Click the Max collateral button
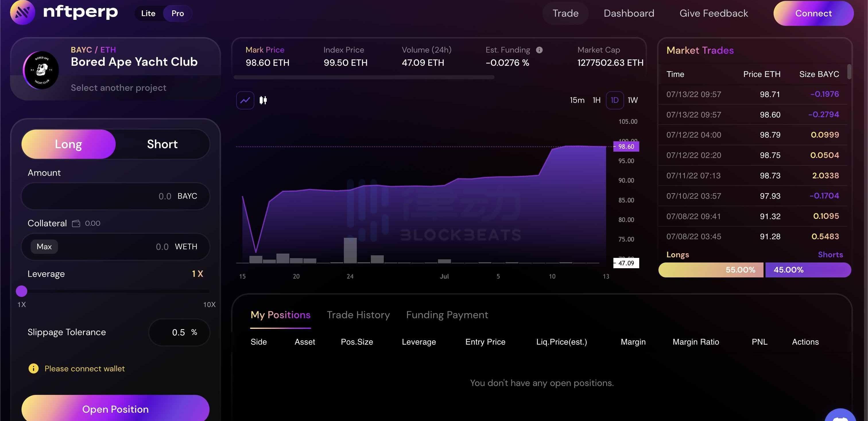 44,246
